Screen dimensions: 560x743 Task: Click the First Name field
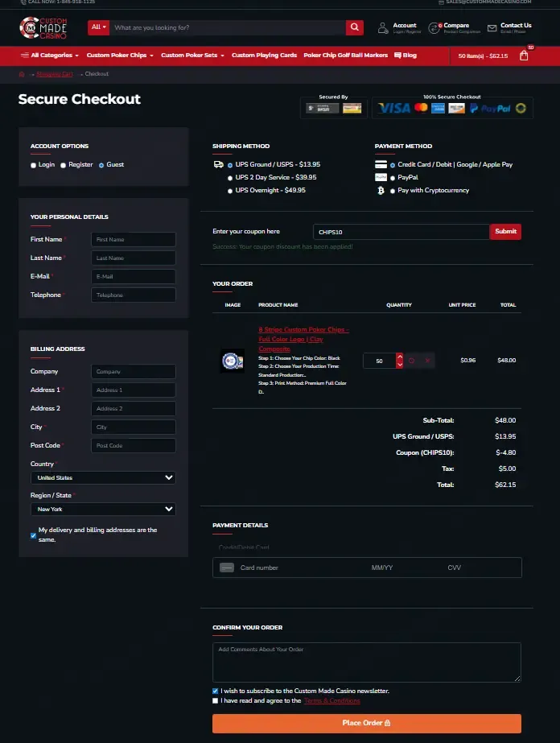point(133,240)
